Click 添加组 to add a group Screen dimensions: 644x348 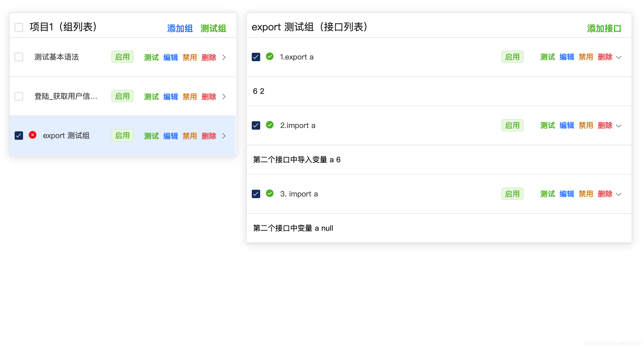pos(180,28)
